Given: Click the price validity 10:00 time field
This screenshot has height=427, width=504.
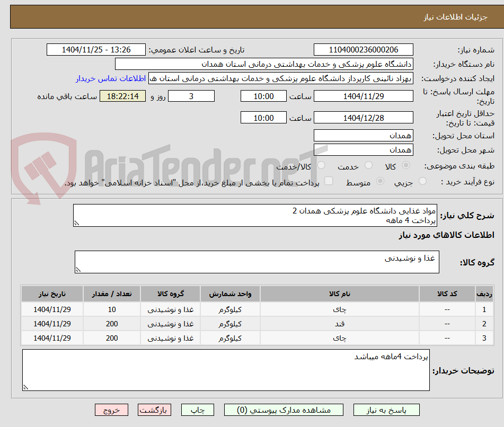Looking at the screenshot, I should click(x=263, y=118).
